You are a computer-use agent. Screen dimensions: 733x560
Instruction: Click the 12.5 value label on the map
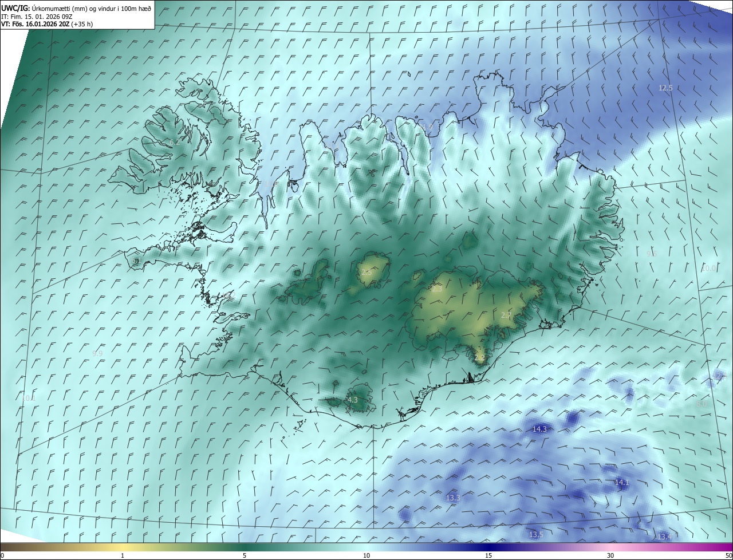pos(665,88)
